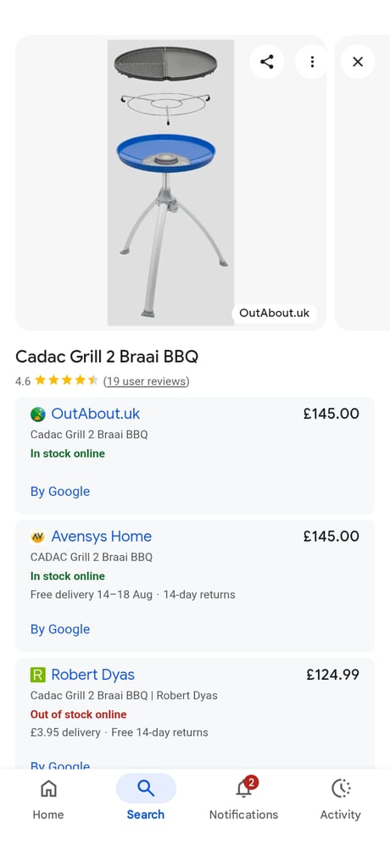390x868 pixels.
Task: Open Notifications with the bell icon
Action: coord(244,799)
